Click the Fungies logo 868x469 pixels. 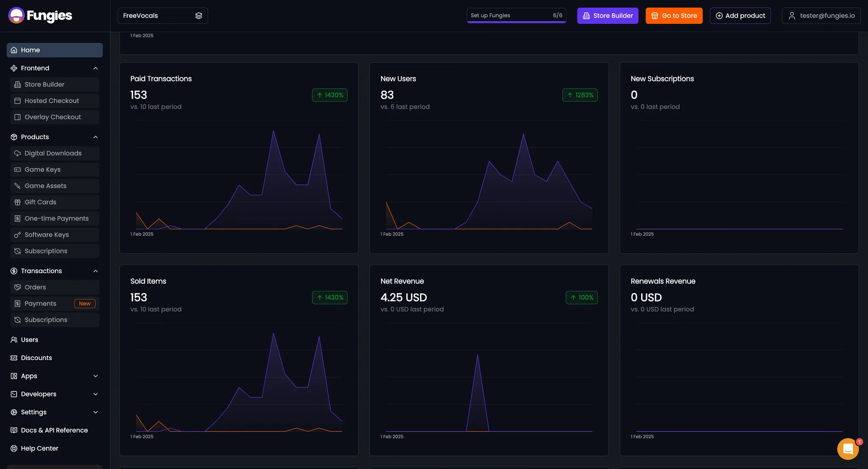click(x=40, y=16)
